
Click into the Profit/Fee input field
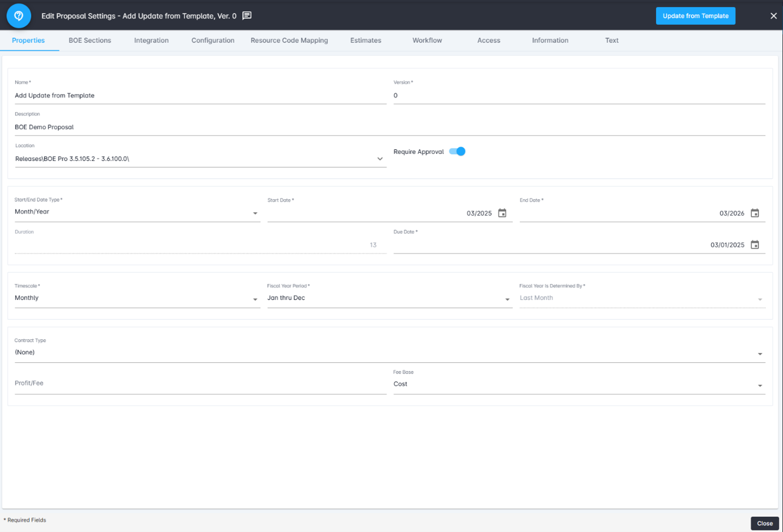(x=200, y=384)
